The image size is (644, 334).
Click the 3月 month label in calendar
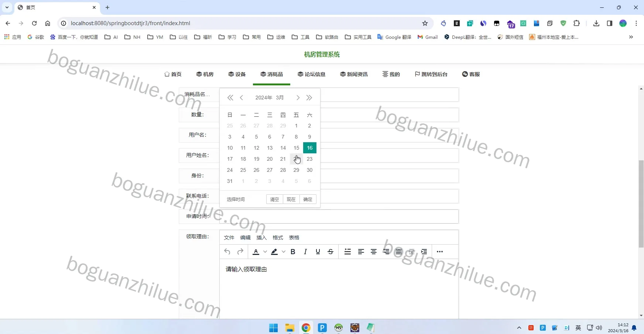click(x=280, y=98)
